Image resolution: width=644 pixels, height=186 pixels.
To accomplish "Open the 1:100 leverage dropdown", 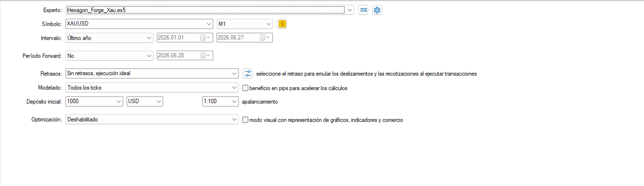I will (234, 102).
